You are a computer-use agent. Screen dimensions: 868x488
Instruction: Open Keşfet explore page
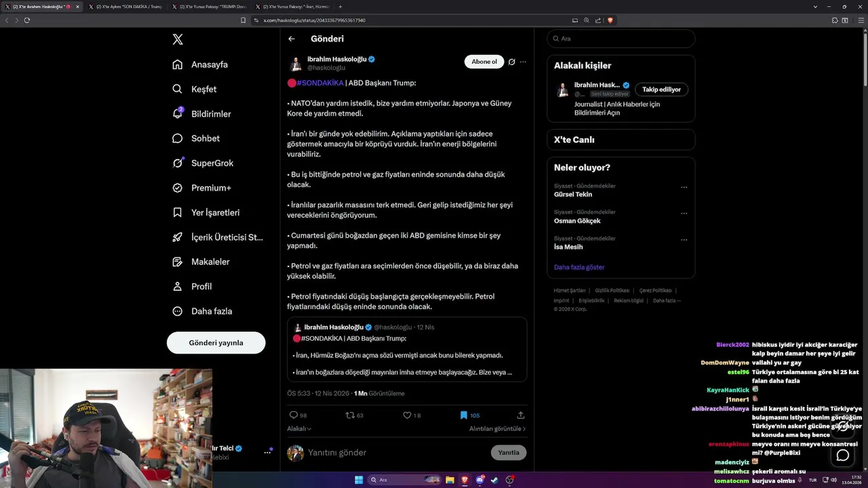[x=195, y=89]
